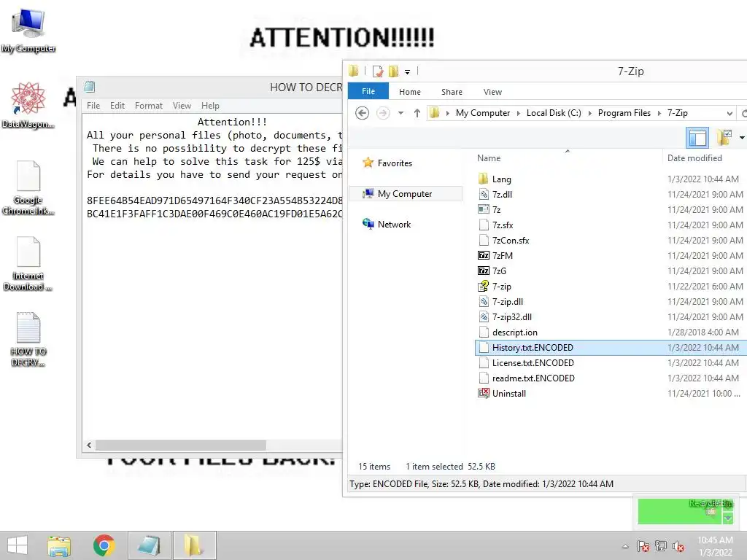Select License.txt.ENCODED file

pyautogui.click(x=611, y=363)
